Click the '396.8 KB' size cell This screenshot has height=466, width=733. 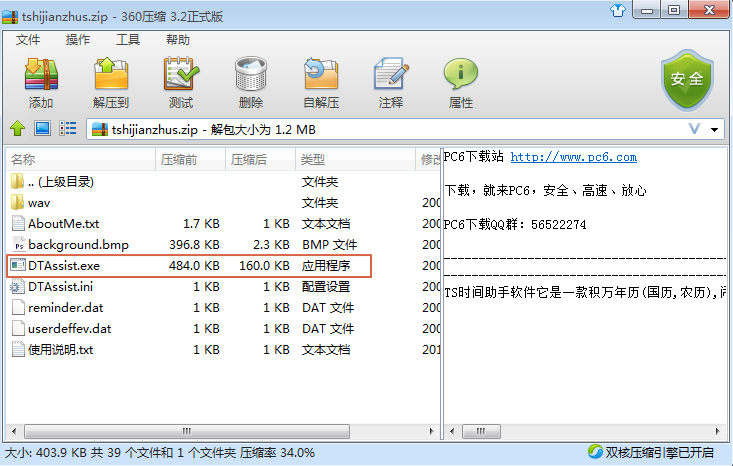coord(194,244)
